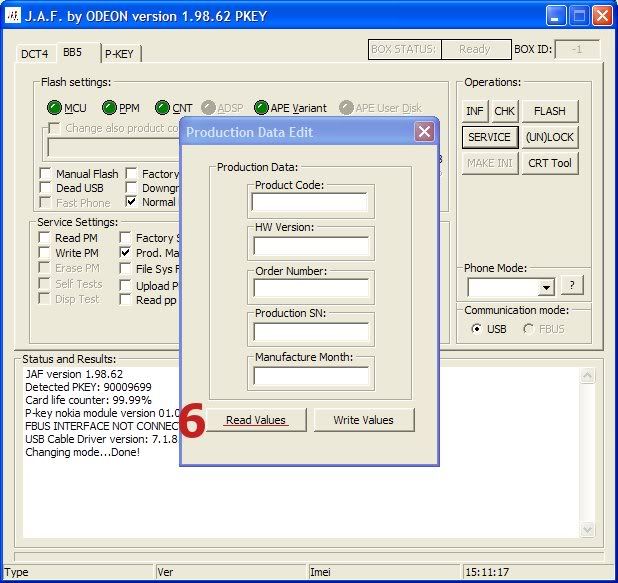This screenshot has height=583, width=618.
Task: Click the HW Version input field
Action: (x=311, y=246)
